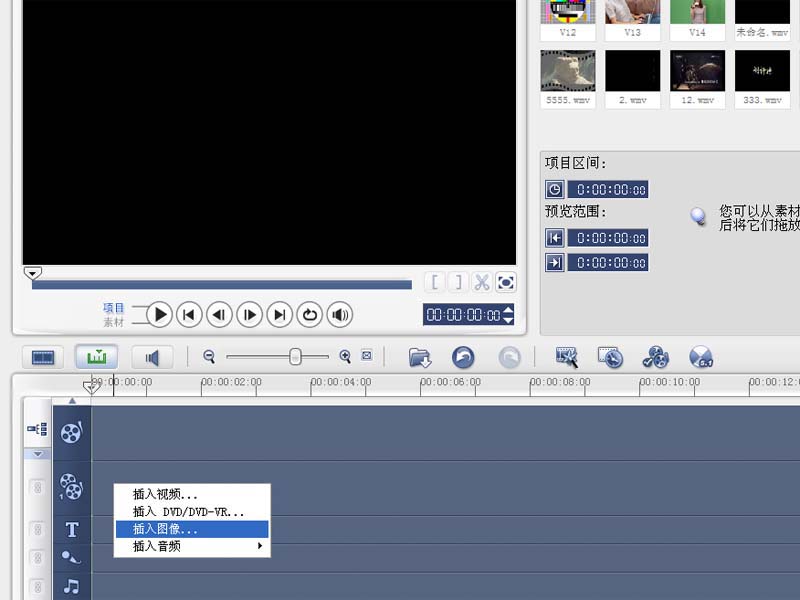Screen dimensions: 800x600
Task: Click timeline ruler at 00:00:04:00
Action: click(341, 382)
